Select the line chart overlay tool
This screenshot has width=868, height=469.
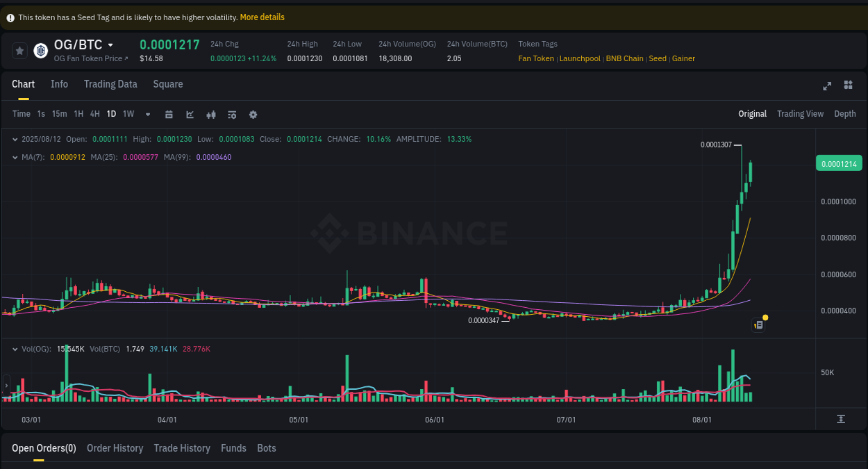(190, 114)
